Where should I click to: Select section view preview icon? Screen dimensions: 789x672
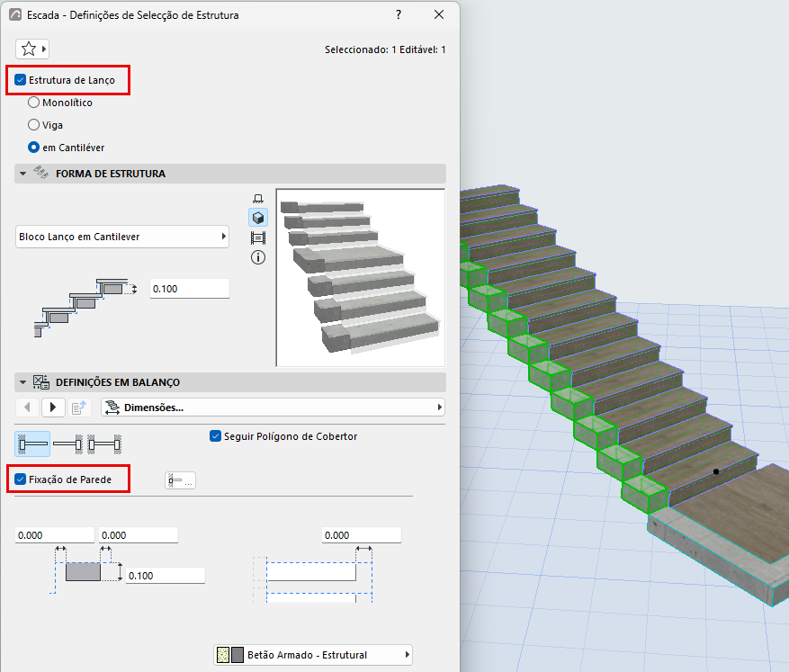[x=258, y=237]
